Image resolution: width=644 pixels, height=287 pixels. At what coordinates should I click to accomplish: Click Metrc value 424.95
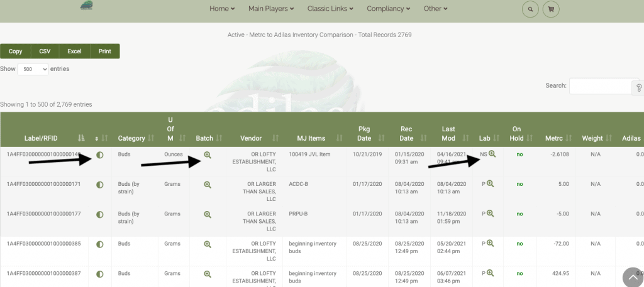pyautogui.click(x=560, y=273)
